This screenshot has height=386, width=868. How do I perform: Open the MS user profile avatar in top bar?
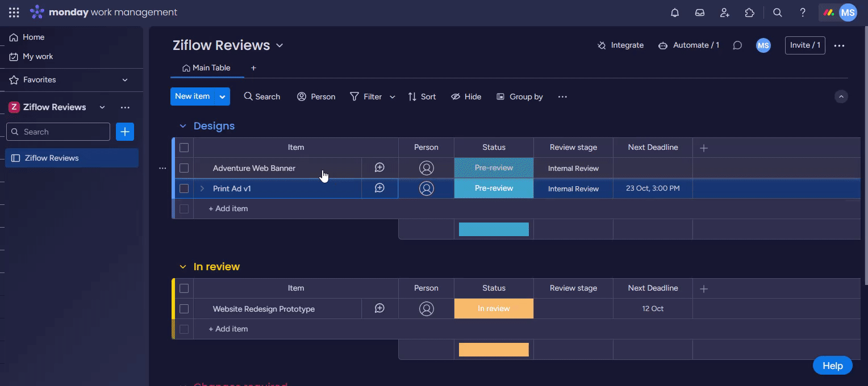848,12
